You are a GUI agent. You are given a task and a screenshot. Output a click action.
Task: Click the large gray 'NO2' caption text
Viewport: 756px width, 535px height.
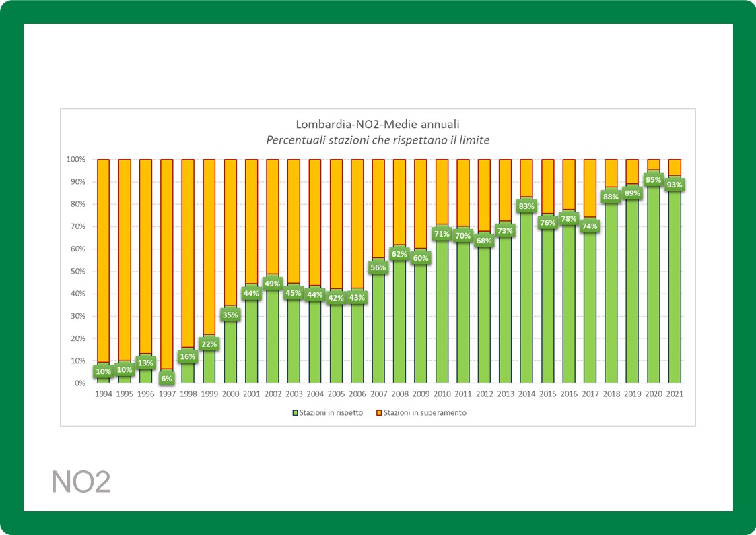coord(81,482)
